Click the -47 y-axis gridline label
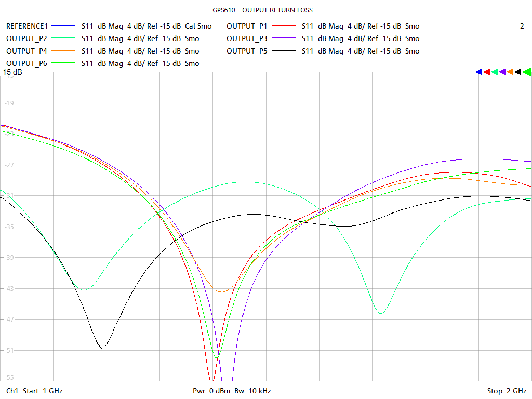532x399 pixels. 9,320
